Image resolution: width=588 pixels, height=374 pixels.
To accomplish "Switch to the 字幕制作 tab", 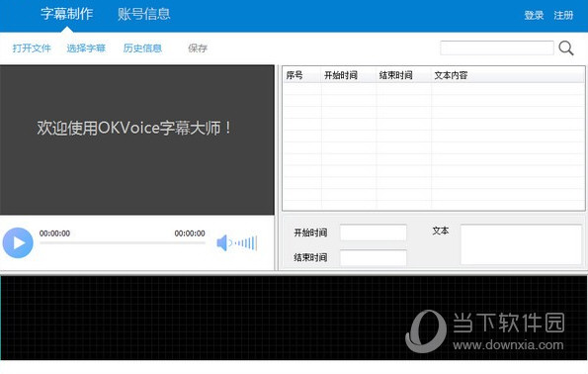I will click(x=67, y=14).
